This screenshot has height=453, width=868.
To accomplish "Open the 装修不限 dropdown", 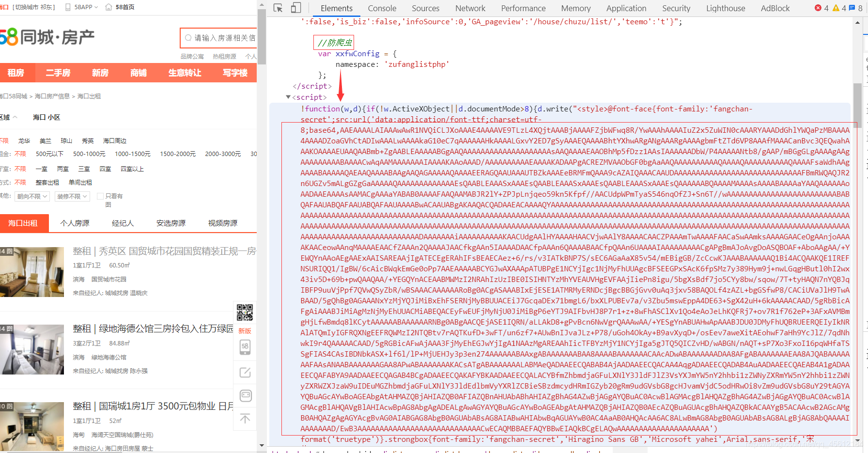I will point(72,196).
